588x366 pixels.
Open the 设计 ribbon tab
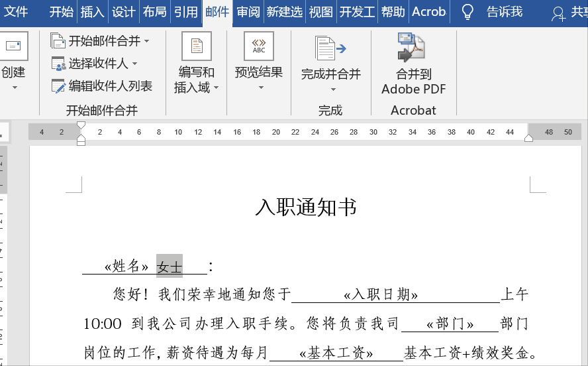[x=123, y=12]
